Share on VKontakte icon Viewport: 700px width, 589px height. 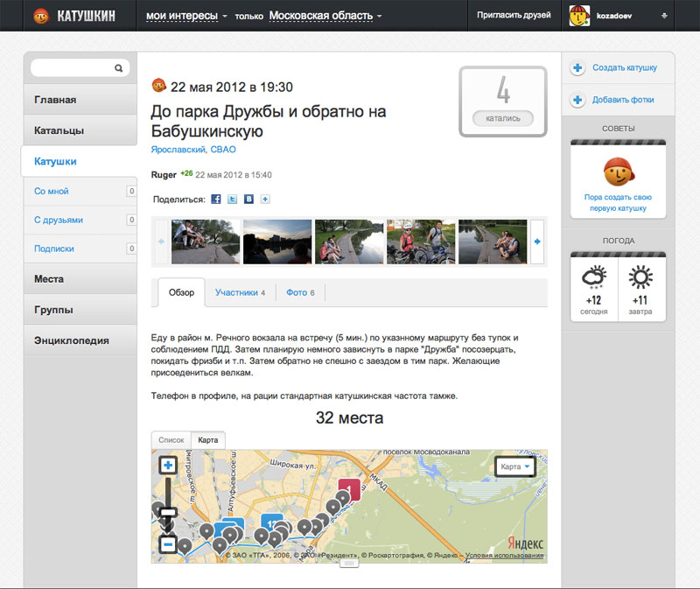pos(248,200)
